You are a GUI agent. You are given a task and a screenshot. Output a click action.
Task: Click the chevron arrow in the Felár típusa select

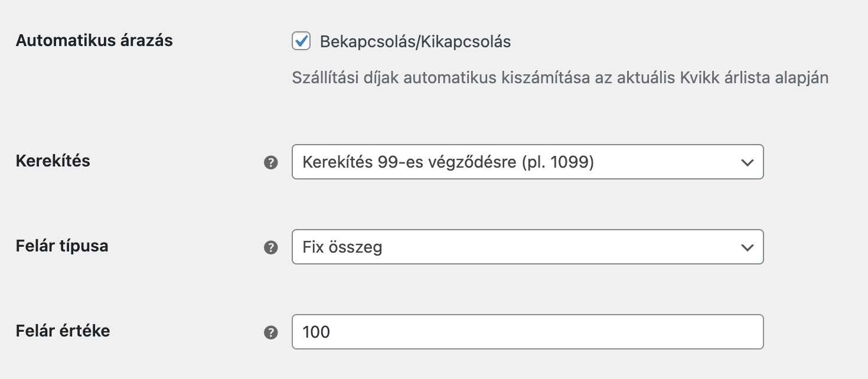[x=747, y=247]
